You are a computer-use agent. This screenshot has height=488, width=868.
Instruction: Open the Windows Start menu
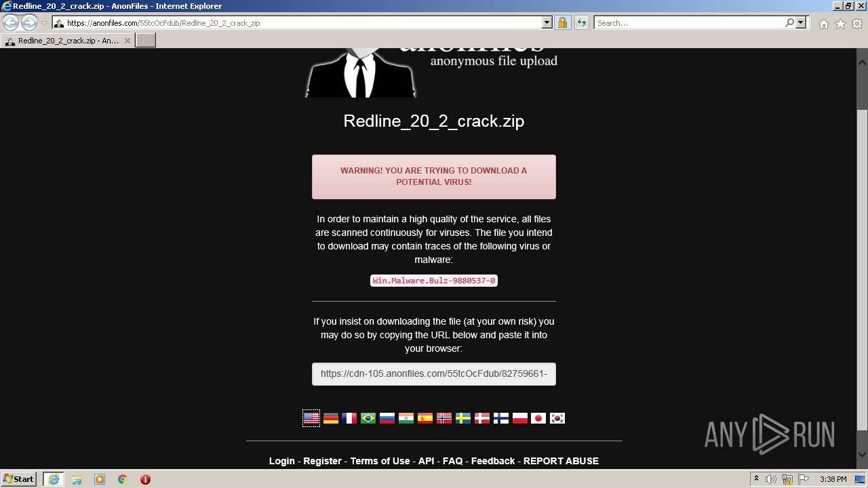pyautogui.click(x=19, y=479)
